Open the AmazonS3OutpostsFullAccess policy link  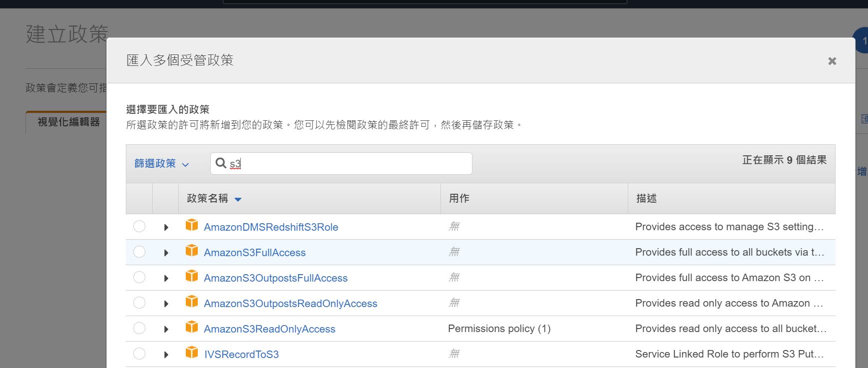coord(276,278)
